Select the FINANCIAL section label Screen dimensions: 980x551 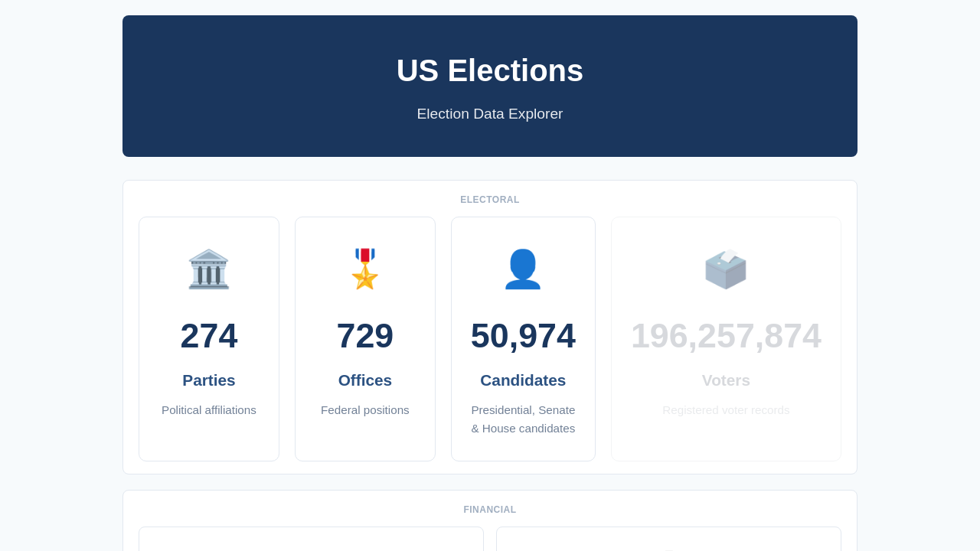[x=490, y=510]
